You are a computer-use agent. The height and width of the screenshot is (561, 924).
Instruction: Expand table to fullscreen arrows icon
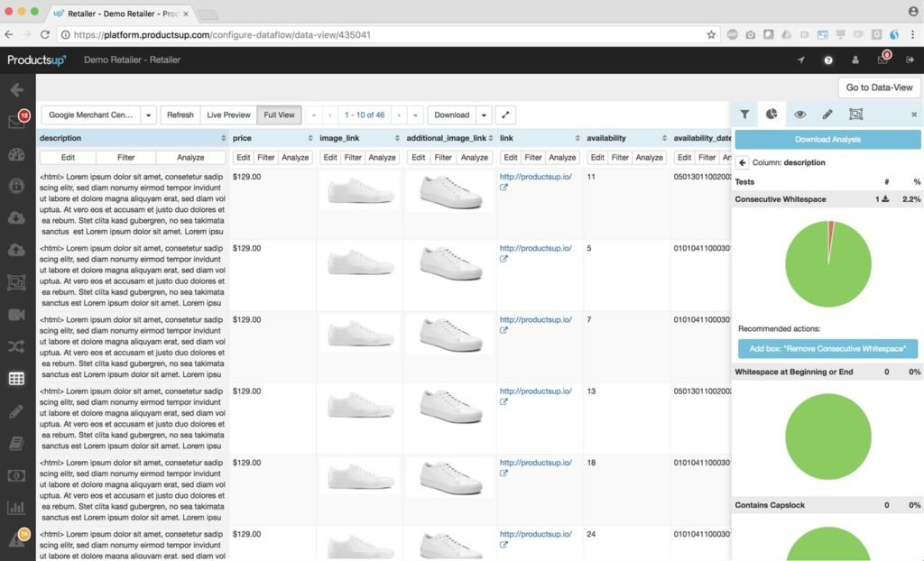(505, 115)
